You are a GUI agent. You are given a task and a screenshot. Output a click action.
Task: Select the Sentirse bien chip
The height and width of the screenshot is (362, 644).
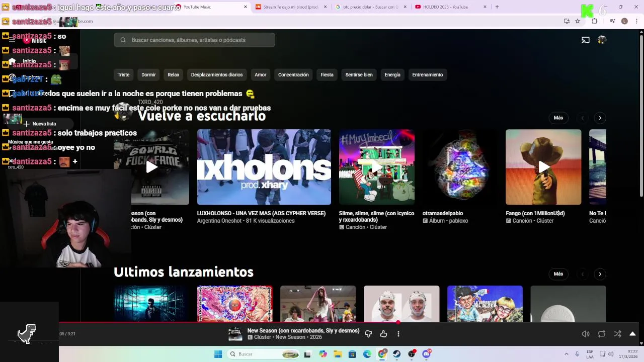point(359,75)
